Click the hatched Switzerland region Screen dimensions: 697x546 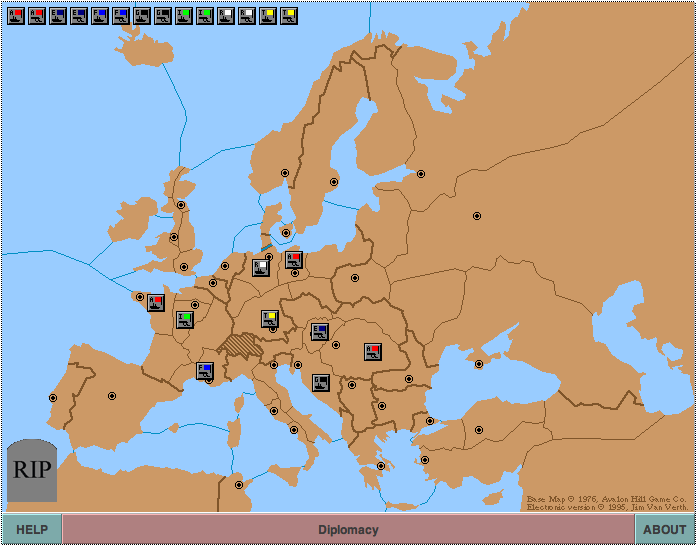pos(242,345)
